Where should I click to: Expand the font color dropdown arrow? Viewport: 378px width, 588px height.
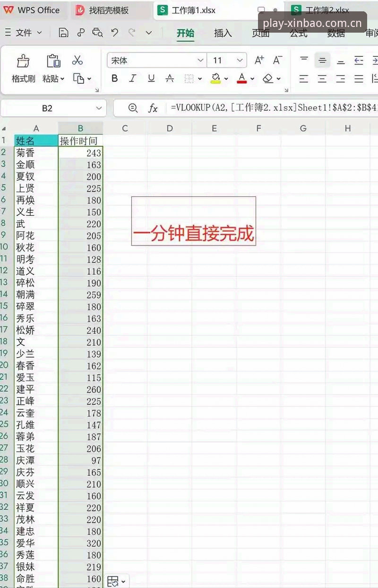pyautogui.click(x=252, y=79)
